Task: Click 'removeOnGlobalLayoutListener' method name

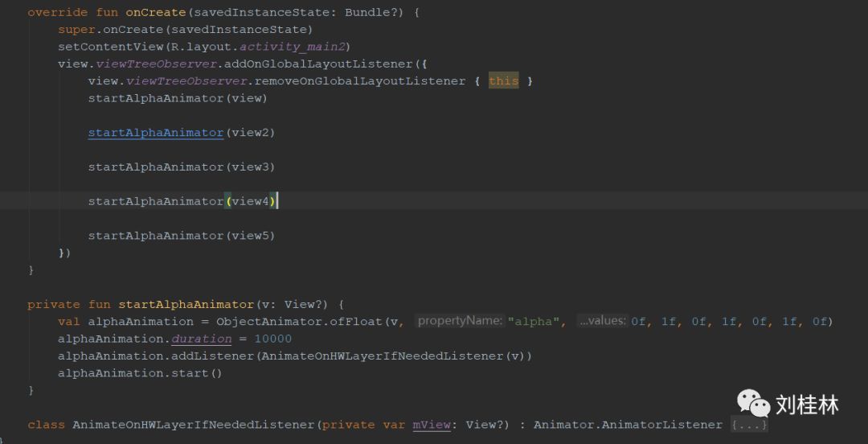Action: click(x=360, y=81)
